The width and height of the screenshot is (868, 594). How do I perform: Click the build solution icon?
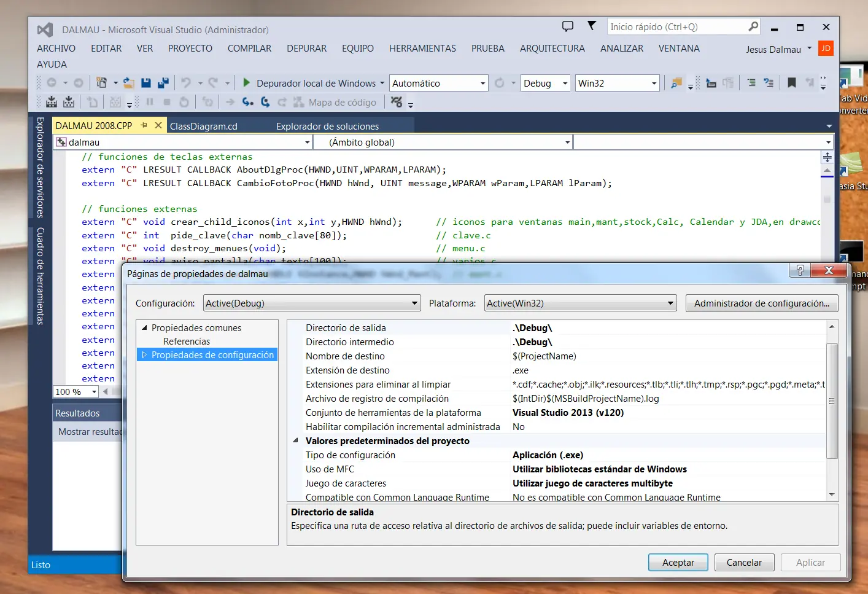(x=52, y=102)
